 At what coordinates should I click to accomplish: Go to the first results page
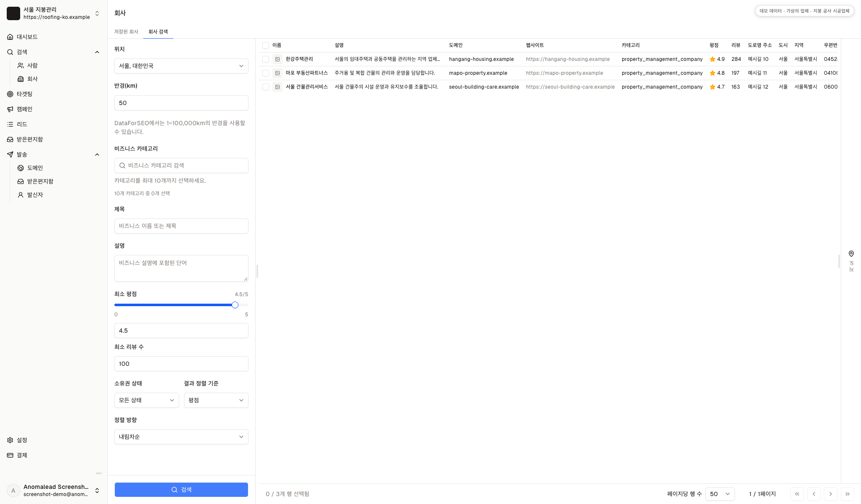pyautogui.click(x=797, y=494)
